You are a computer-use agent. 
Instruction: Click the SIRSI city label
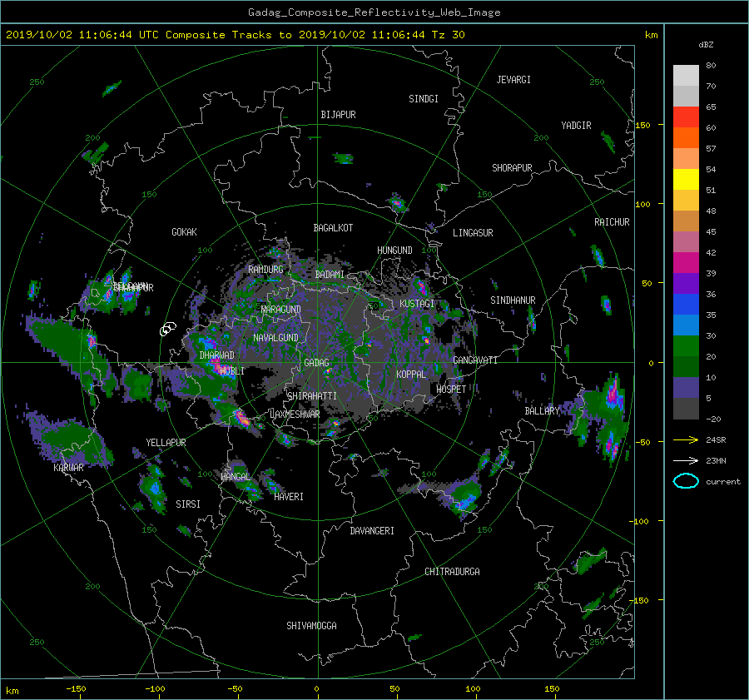point(188,504)
